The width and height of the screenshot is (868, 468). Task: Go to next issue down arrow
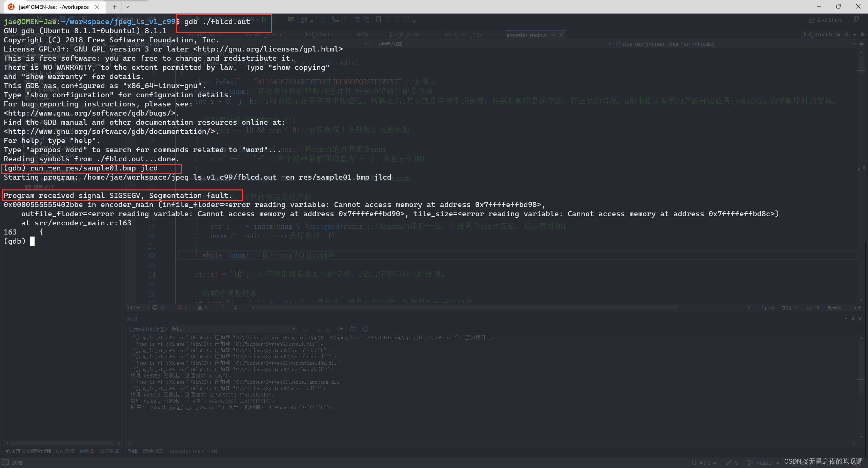[235, 308]
